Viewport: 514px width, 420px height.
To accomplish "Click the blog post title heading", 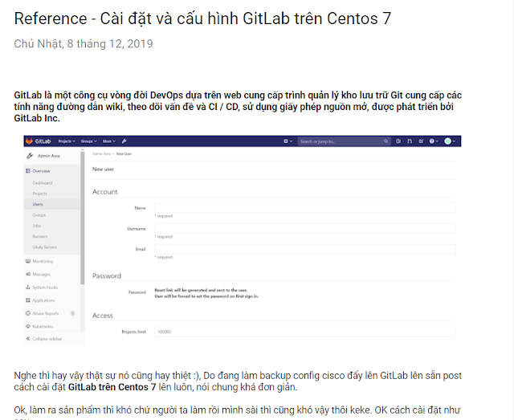I will 202,18.
